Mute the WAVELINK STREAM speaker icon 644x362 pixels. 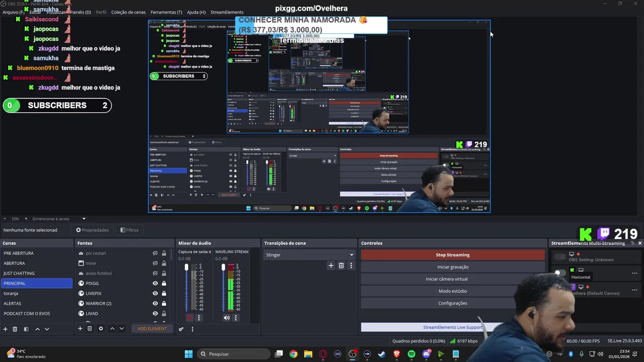pos(226,318)
